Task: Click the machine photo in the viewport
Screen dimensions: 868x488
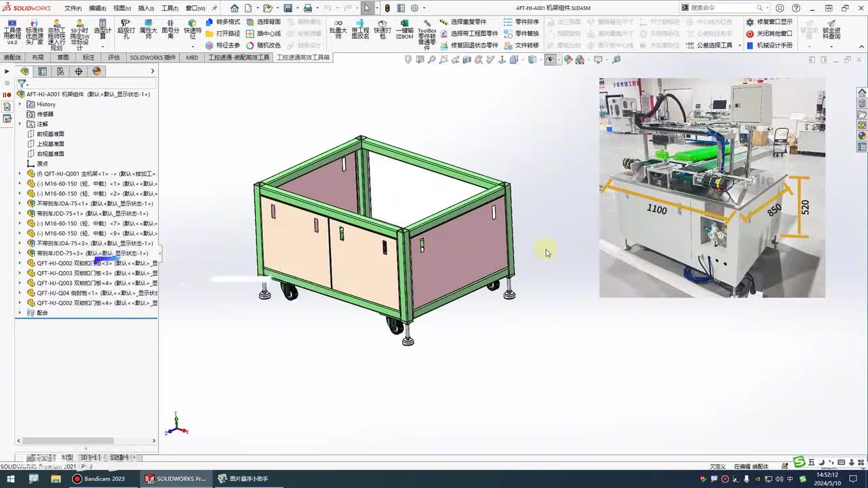Action: (712, 188)
